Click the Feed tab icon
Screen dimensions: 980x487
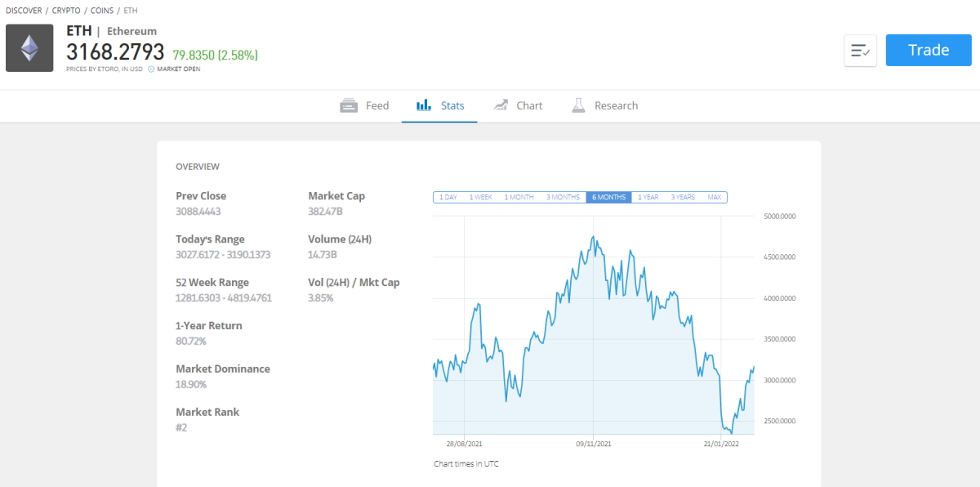349,105
